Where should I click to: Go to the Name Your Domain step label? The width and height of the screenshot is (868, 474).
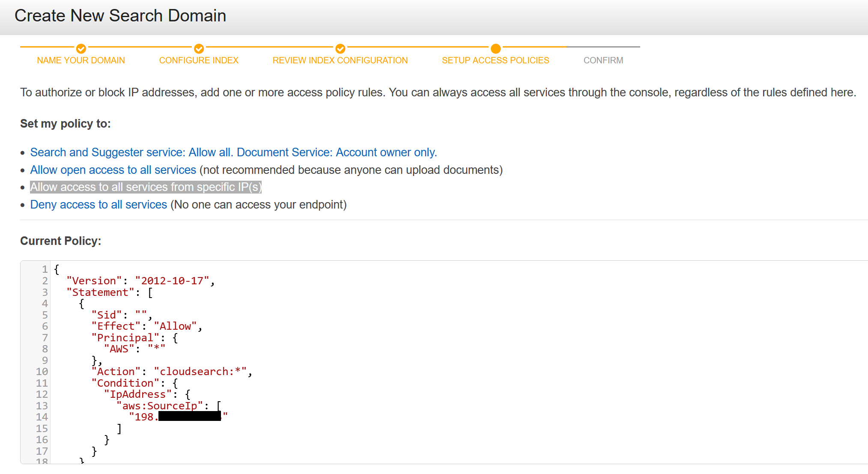(81, 60)
